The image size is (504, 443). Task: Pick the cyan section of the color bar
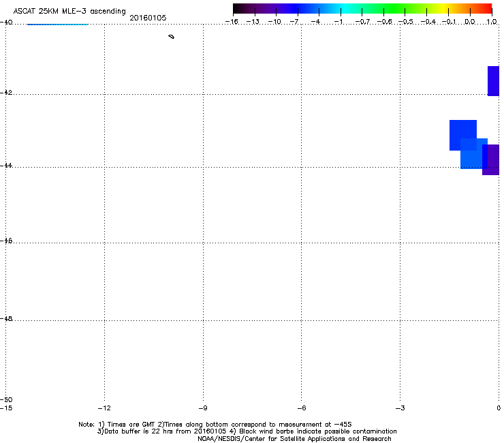coord(345,9)
